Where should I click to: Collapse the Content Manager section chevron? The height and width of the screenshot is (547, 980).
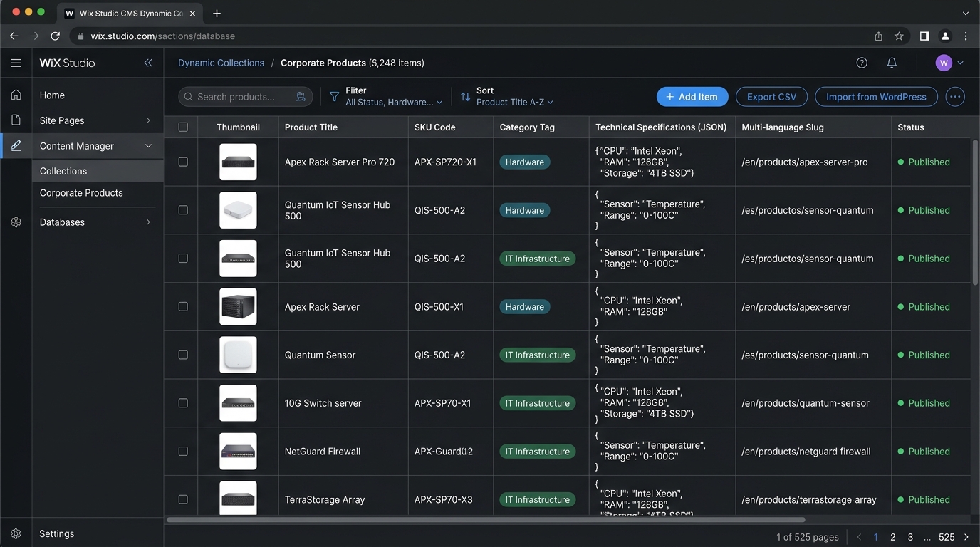pos(148,146)
